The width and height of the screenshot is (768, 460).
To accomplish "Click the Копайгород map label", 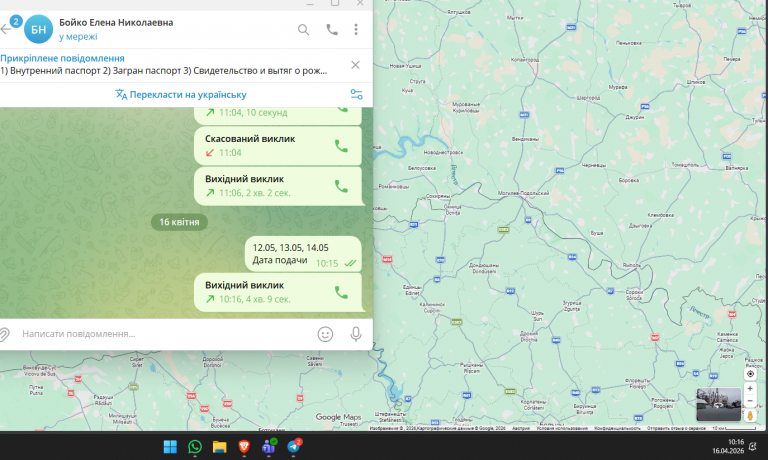I will coord(525,60).
